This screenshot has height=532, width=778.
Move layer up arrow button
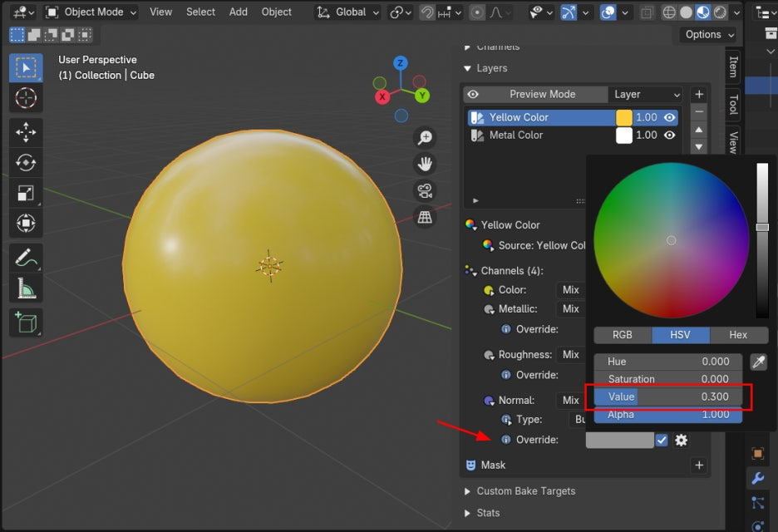click(698, 130)
